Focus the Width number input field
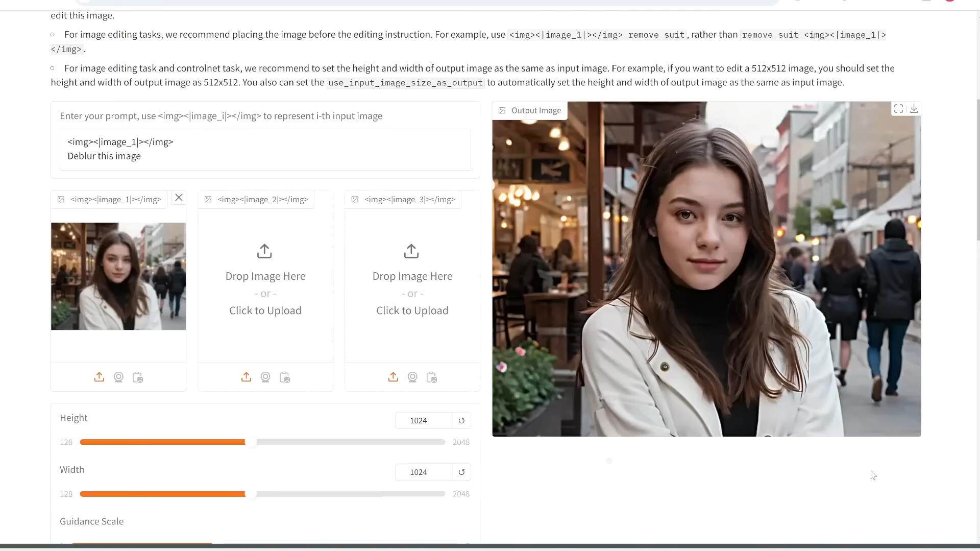This screenshot has width=980, height=551. pos(423,472)
